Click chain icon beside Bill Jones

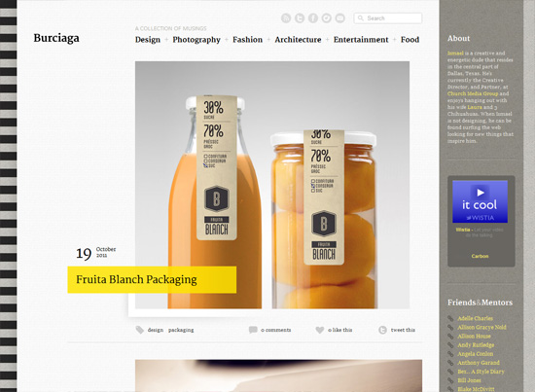(450, 380)
